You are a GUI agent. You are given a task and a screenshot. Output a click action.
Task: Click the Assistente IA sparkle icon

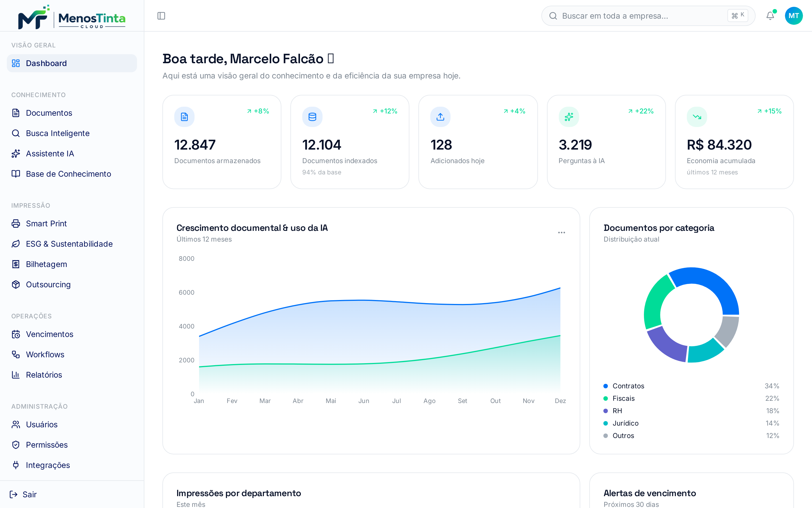point(16,154)
